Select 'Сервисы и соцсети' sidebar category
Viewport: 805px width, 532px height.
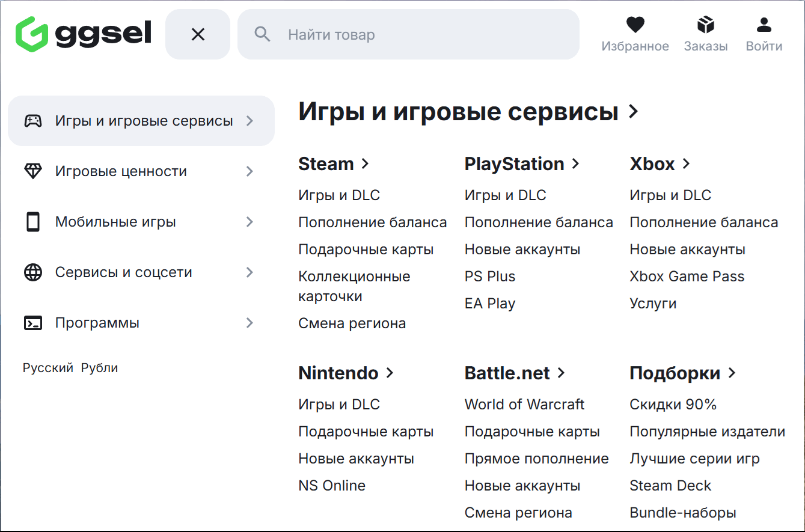(141, 272)
